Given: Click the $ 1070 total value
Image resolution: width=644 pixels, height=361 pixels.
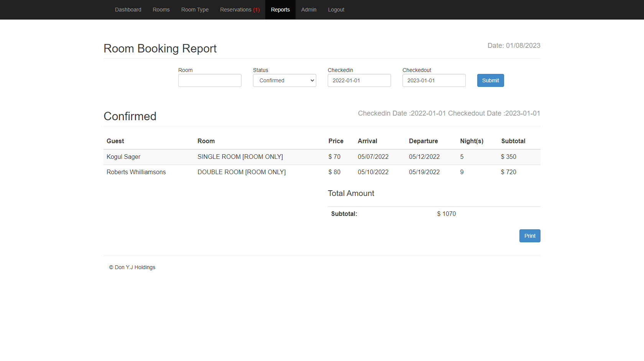Looking at the screenshot, I should [x=447, y=214].
